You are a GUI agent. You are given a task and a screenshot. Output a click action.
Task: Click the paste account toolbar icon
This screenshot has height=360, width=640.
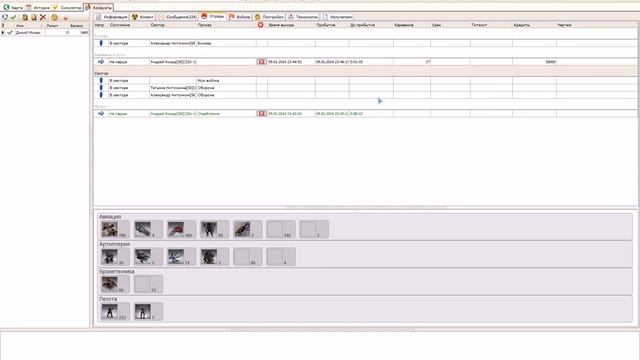34,17
